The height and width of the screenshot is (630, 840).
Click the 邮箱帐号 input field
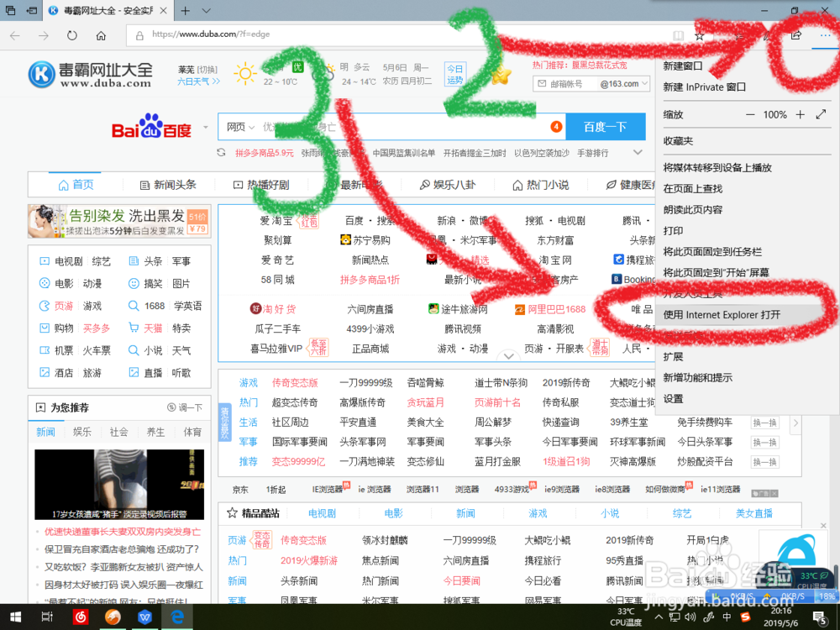pyautogui.click(x=565, y=83)
